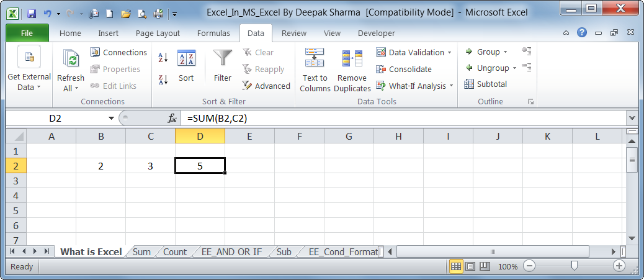Expand the Name Box dropdown arrow

coord(111,119)
